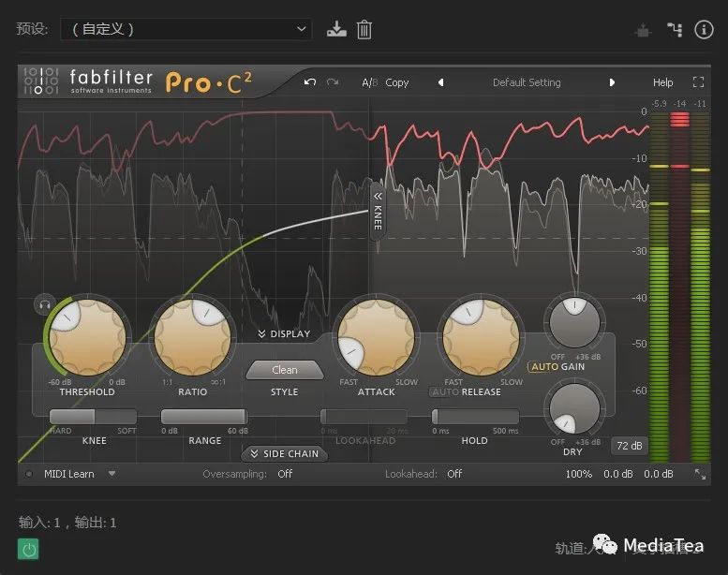Click the 100% mix value
The width and height of the screenshot is (728, 575).
tap(578, 474)
